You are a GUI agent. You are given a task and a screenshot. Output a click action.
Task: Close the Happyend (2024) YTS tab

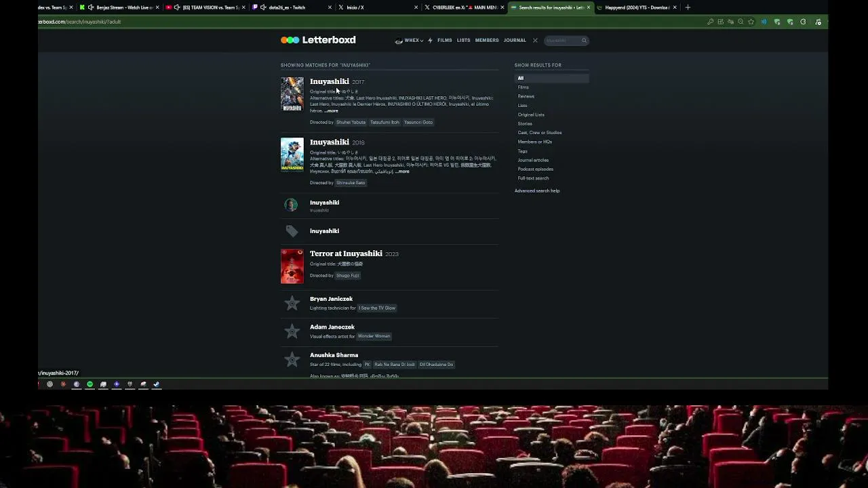coord(675,7)
